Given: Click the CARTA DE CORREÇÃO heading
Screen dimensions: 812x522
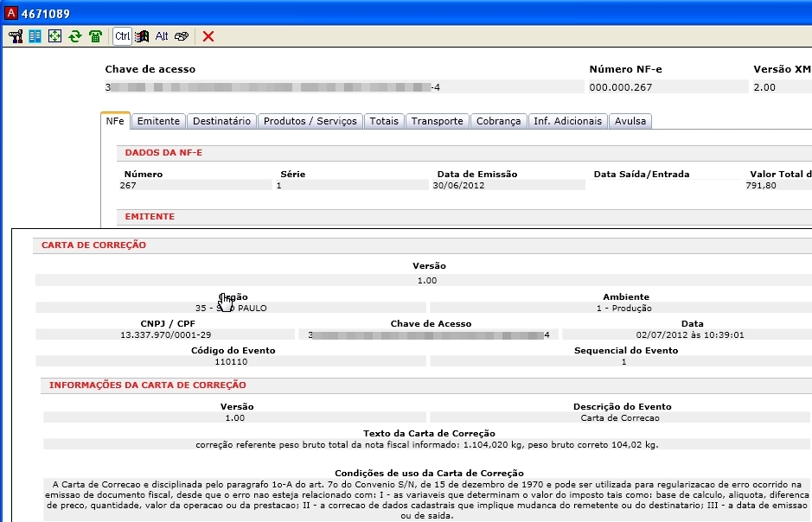Looking at the screenshot, I should pos(93,245).
